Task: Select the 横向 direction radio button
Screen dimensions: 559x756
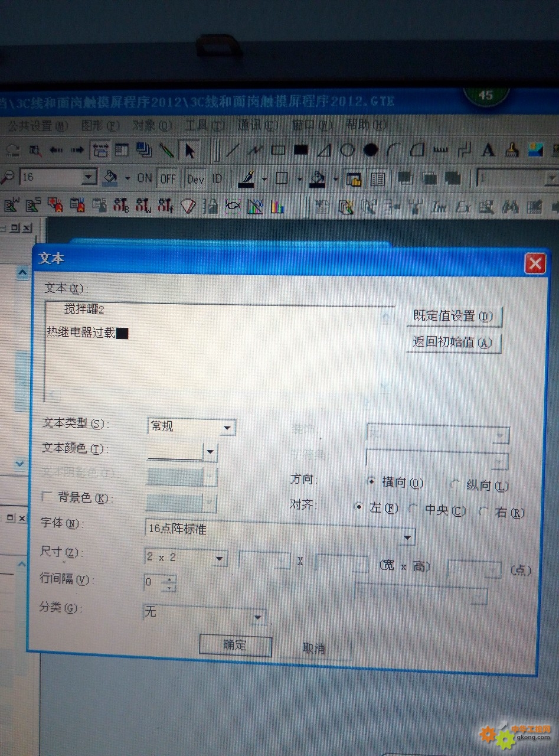Action: [x=371, y=481]
